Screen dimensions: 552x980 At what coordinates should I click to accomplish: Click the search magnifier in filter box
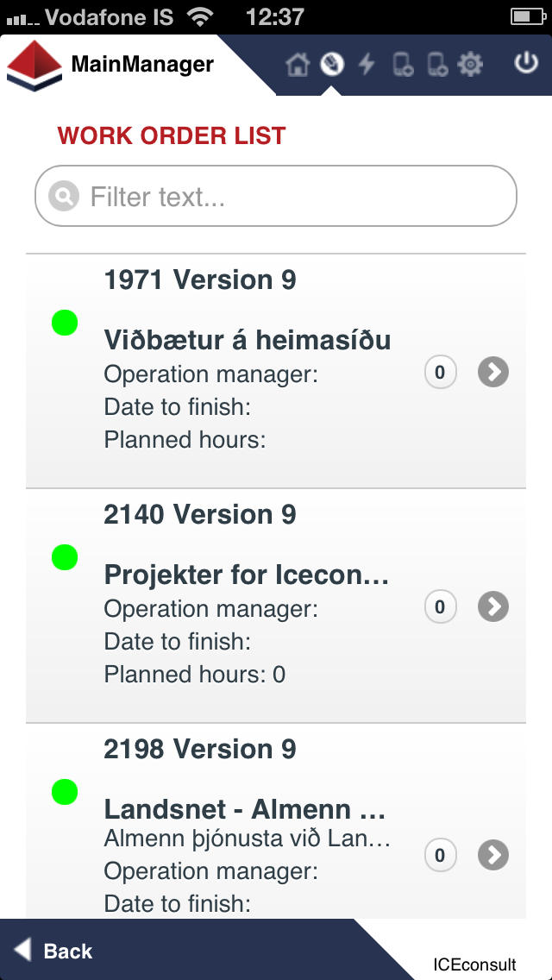point(64,196)
